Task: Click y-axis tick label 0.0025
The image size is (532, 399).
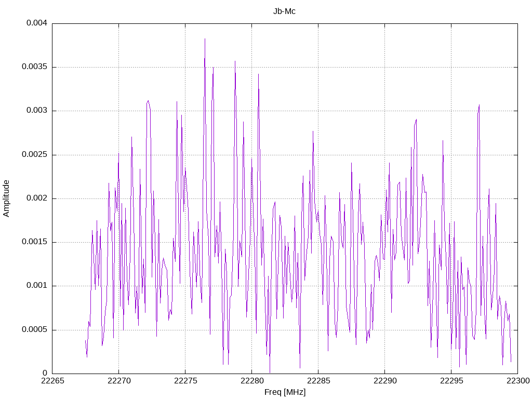Action: [35, 154]
